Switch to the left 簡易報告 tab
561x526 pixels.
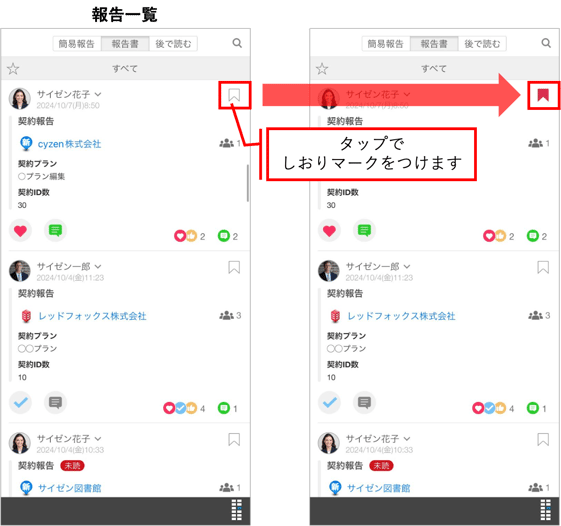[77, 44]
